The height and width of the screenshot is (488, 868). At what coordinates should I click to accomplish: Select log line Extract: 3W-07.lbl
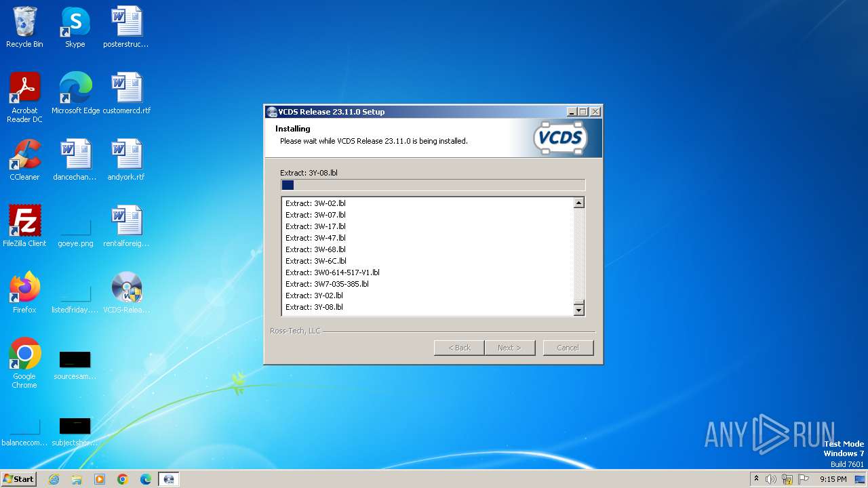click(x=315, y=215)
